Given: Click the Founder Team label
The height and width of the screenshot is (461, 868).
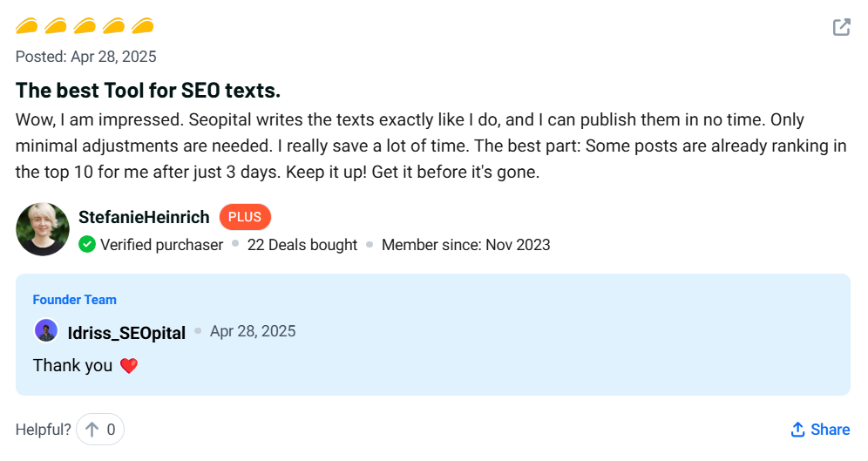Looking at the screenshot, I should click(74, 300).
